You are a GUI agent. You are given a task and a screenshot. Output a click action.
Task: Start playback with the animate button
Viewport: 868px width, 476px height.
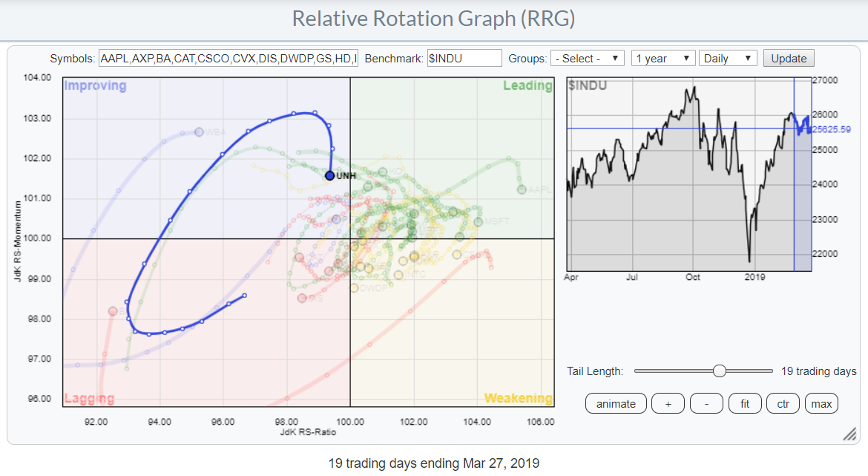point(616,404)
